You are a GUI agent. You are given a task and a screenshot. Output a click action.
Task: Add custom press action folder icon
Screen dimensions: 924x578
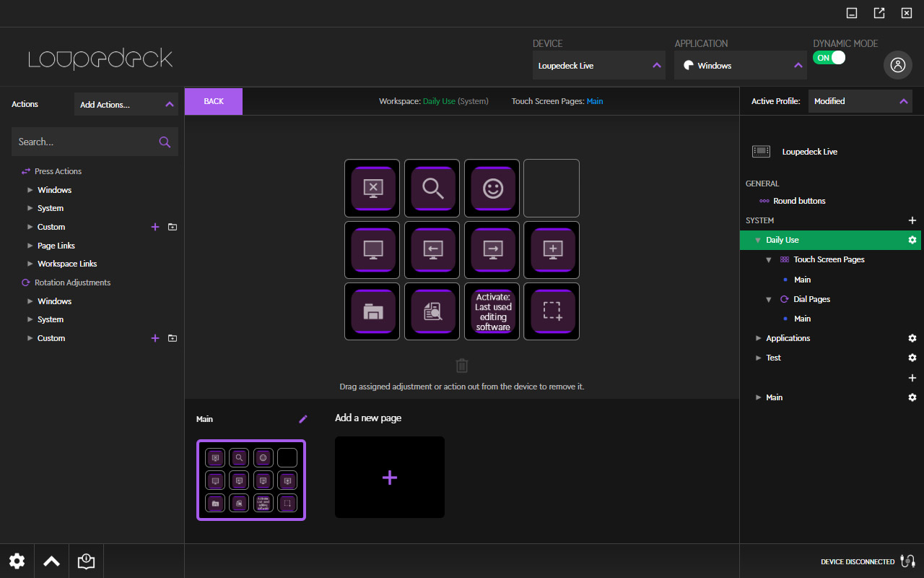(173, 227)
